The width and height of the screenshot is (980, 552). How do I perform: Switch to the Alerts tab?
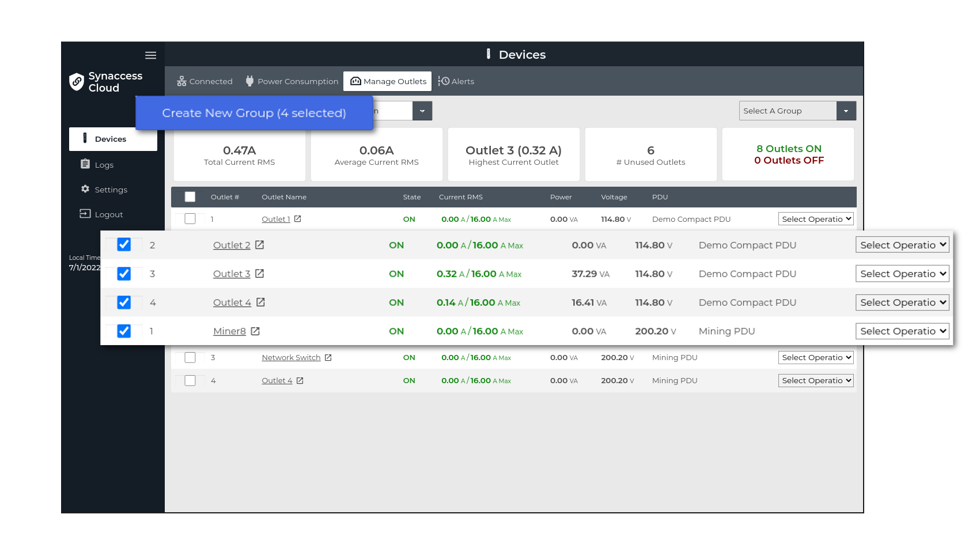[456, 81]
